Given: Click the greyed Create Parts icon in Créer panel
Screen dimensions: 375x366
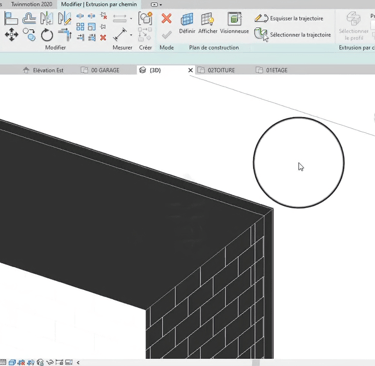Looking at the screenshot, I should coord(145,35).
